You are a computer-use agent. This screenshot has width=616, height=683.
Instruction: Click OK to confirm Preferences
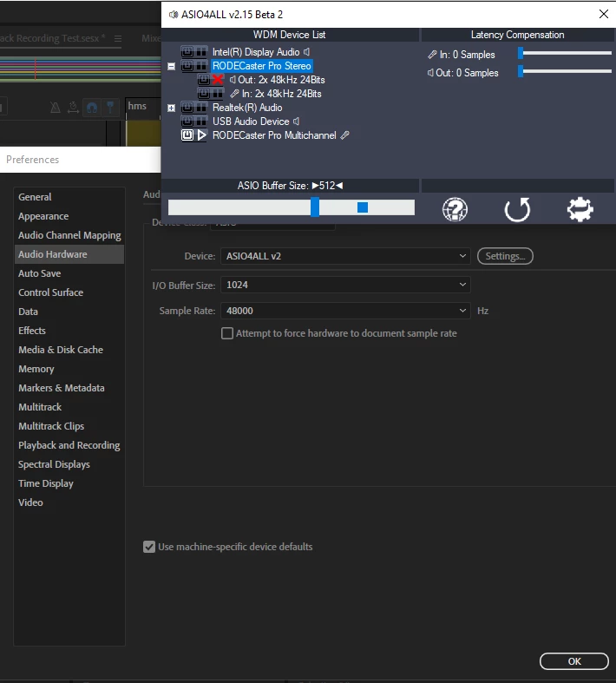[x=574, y=661]
